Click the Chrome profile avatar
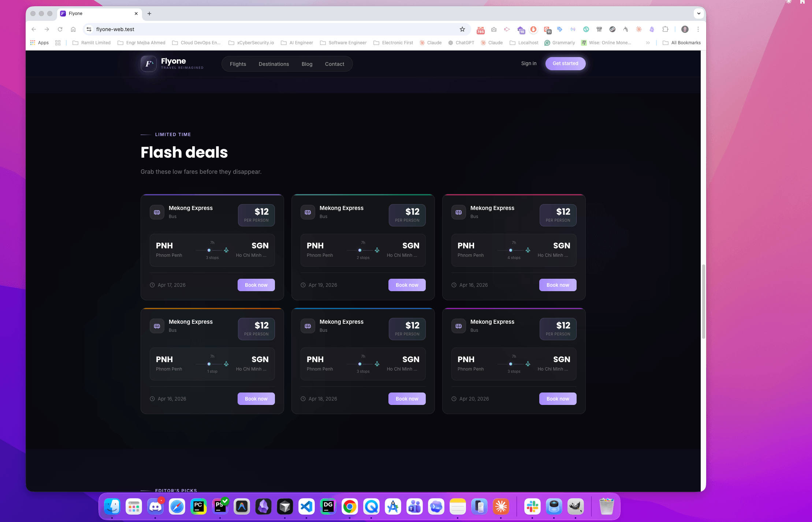Viewport: 812px width, 522px height. click(685, 29)
